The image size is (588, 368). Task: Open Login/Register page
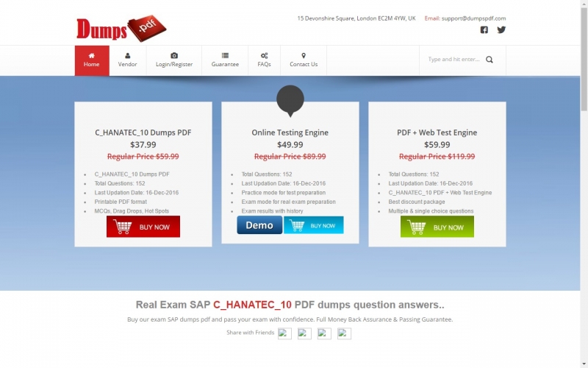pos(174,60)
